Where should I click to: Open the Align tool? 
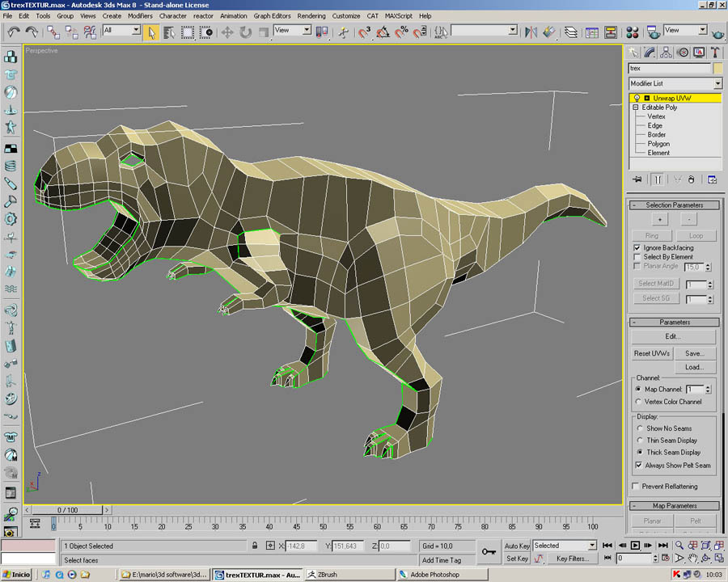pyautogui.click(x=549, y=32)
